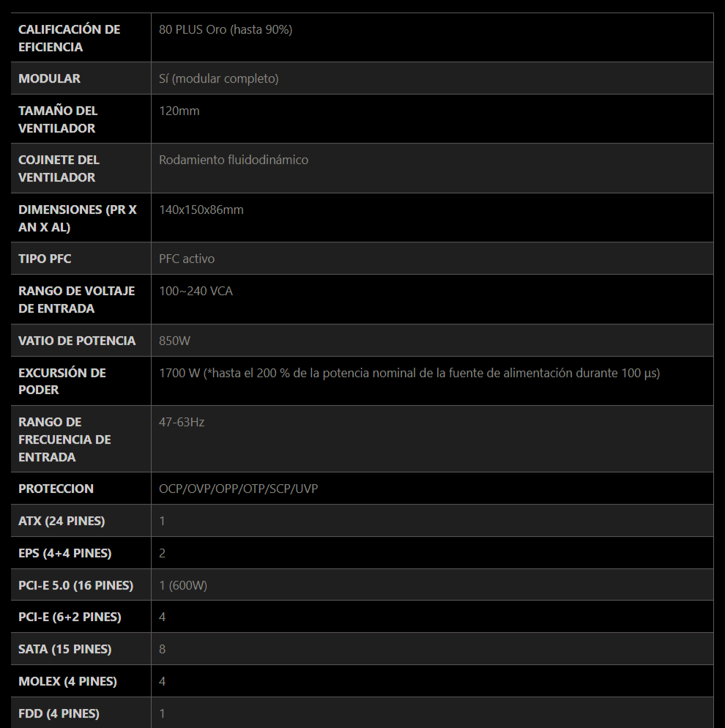The width and height of the screenshot is (725, 728).
Task: Click the 120mm fan size value
Action: 179,111
